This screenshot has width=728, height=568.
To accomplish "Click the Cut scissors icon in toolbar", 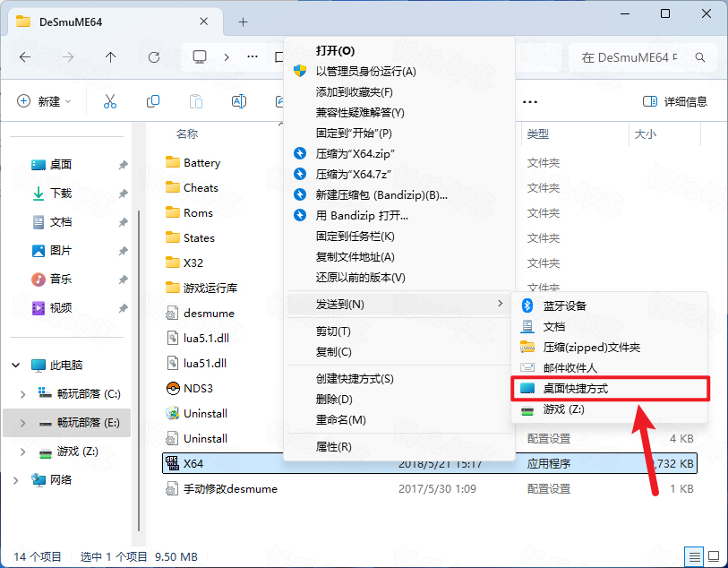I will click(110, 101).
